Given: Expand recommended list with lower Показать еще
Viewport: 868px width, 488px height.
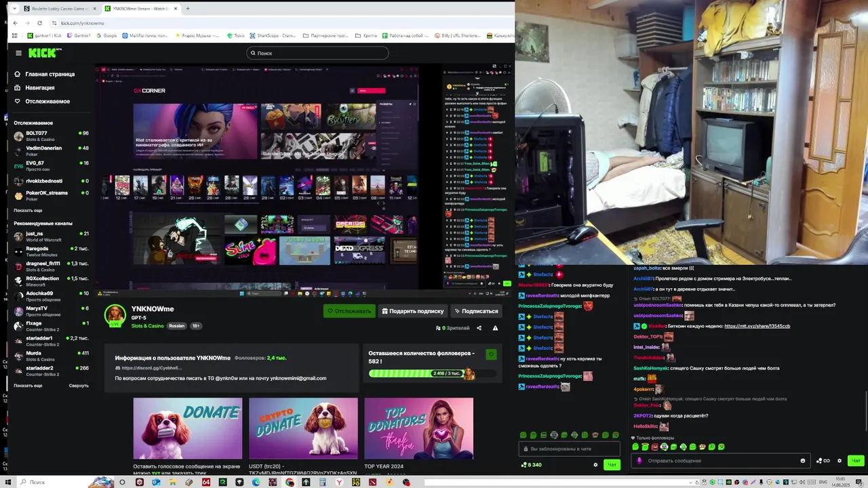Looking at the screenshot, I should 28,386.
